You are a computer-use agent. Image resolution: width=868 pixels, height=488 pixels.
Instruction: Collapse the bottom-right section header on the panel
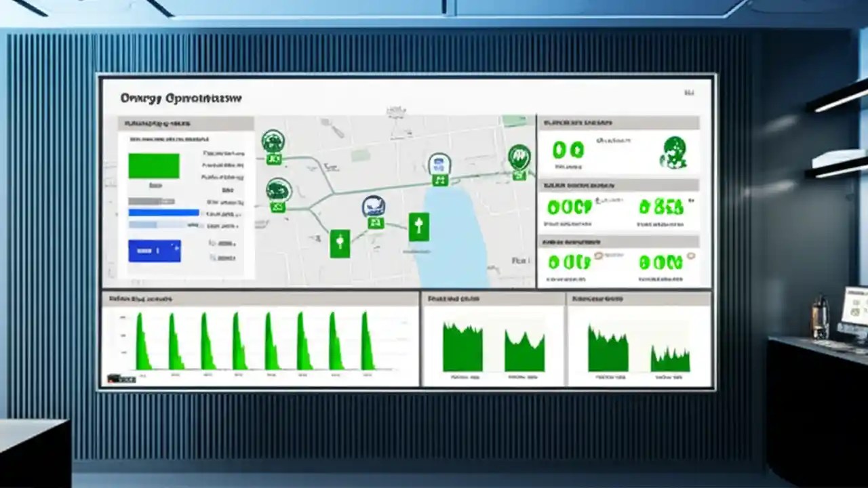tap(619, 241)
